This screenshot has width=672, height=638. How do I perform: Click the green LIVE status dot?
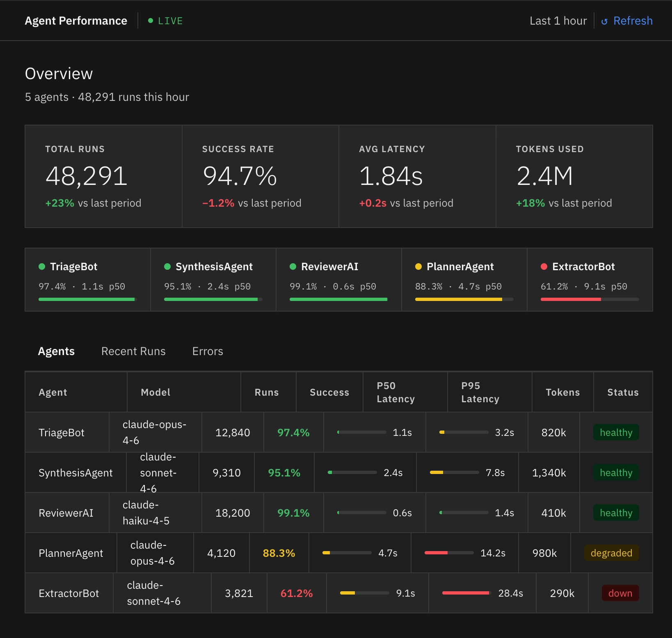pyautogui.click(x=151, y=21)
